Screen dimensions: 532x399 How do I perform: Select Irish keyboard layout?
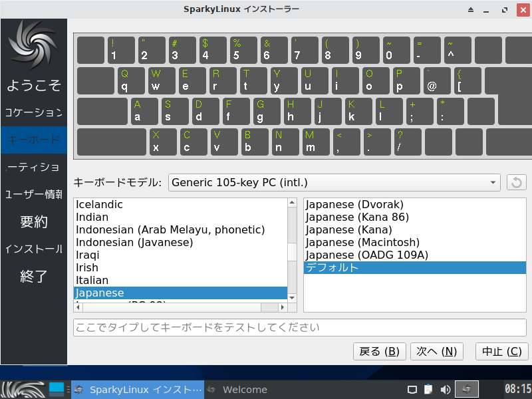[180, 267]
